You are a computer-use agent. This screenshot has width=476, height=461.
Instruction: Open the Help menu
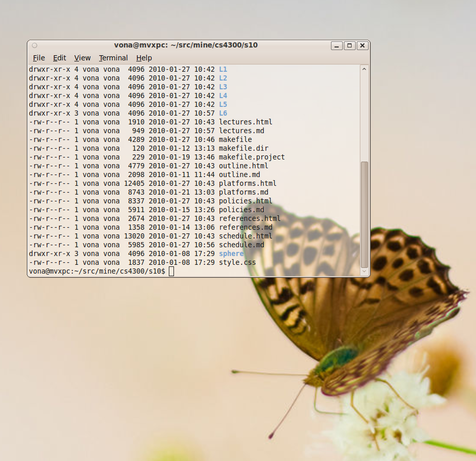144,58
